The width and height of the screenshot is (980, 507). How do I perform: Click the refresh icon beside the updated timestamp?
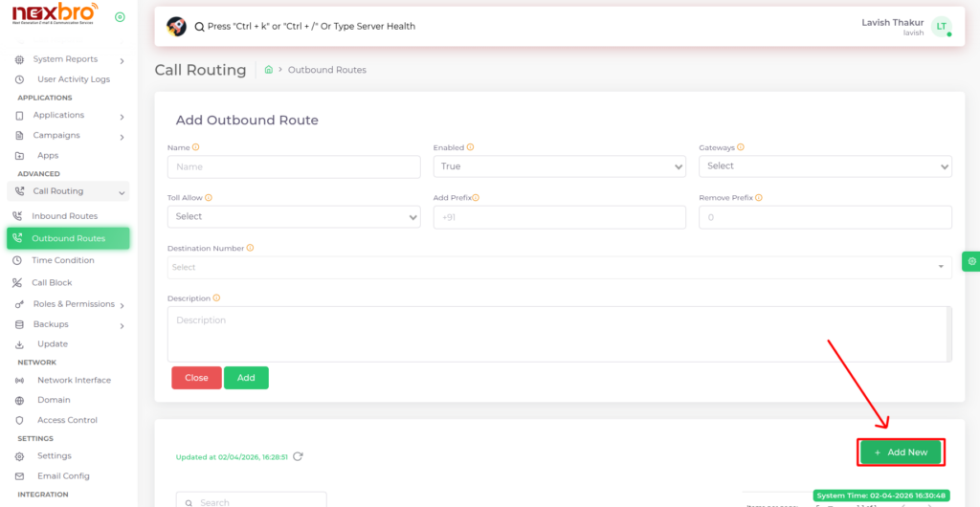click(x=298, y=456)
